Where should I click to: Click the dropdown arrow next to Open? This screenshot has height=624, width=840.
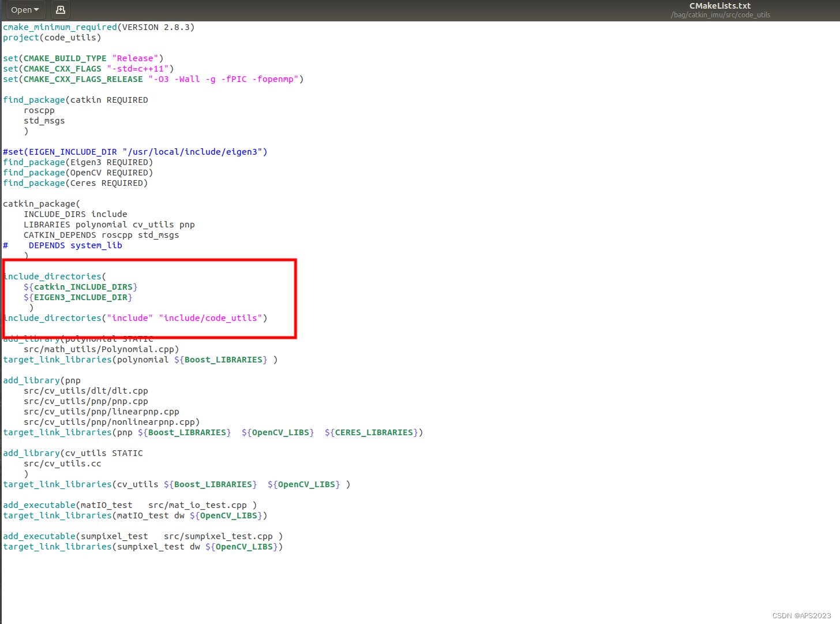pos(36,10)
